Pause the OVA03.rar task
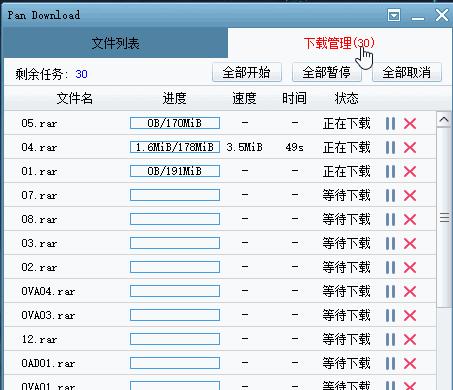This screenshot has width=453, height=390. click(x=390, y=316)
